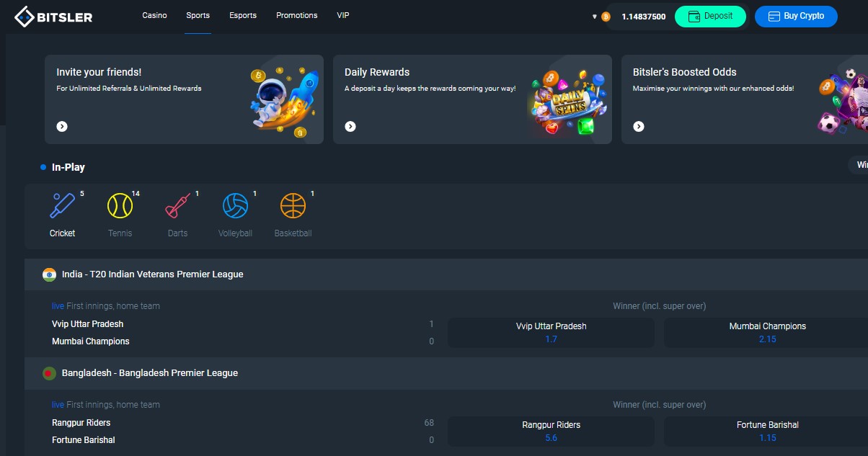The height and width of the screenshot is (456, 868).
Task: Click the arrow on Boosted Odds card
Action: click(x=639, y=126)
